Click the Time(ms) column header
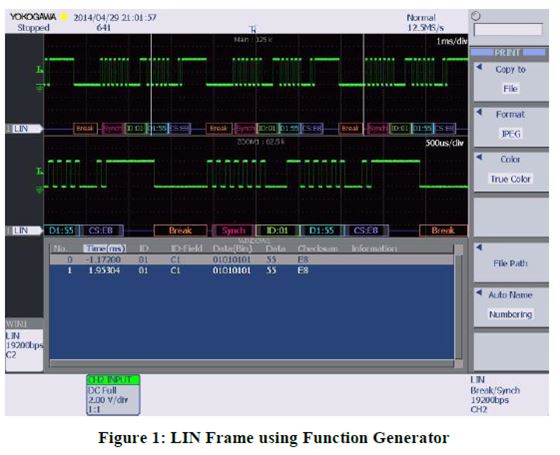560x455 pixels. (x=105, y=249)
